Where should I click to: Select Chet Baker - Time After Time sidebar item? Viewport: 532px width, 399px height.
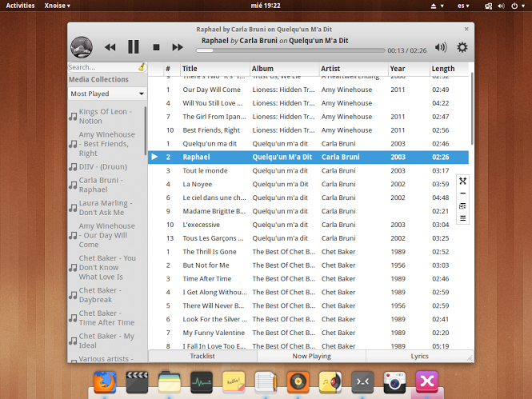[102, 318]
